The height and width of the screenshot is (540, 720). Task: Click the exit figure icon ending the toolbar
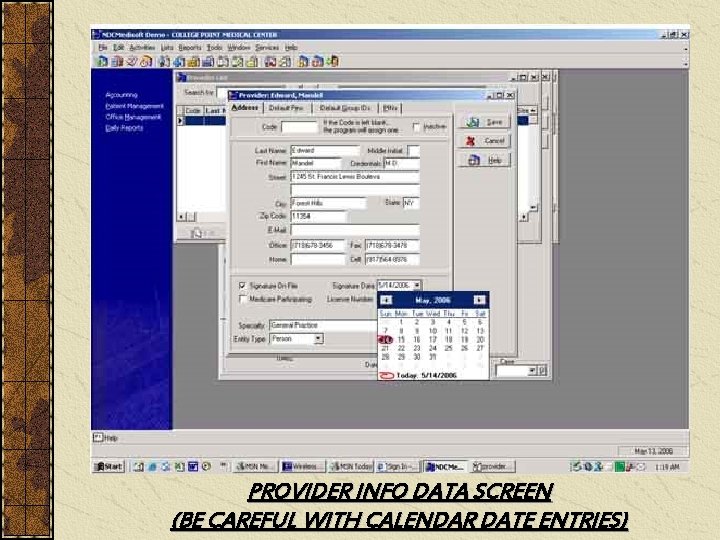coord(333,61)
